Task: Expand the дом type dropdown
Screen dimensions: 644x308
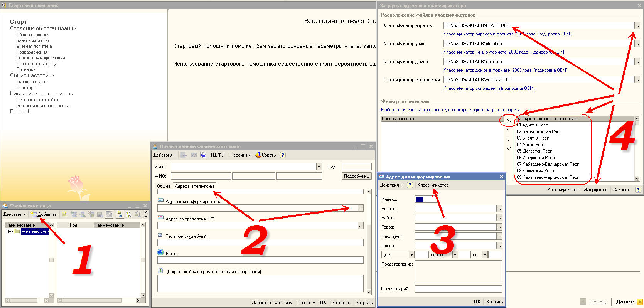Action: [x=411, y=255]
